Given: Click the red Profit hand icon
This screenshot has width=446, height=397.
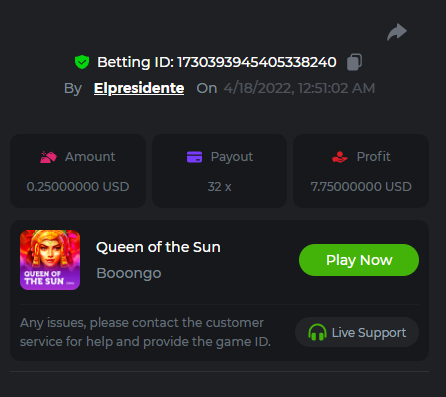Looking at the screenshot, I should click(x=340, y=157).
